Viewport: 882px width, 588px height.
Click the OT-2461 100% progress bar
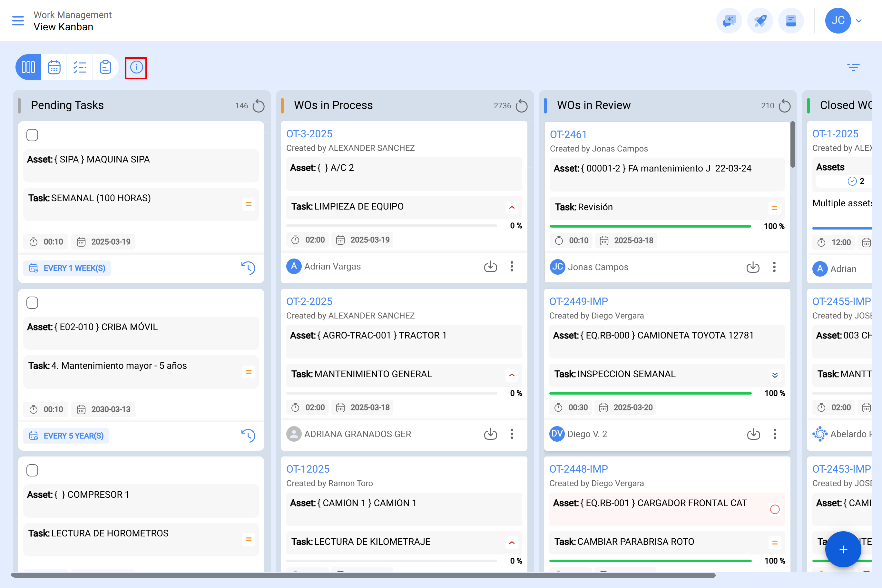651,227
